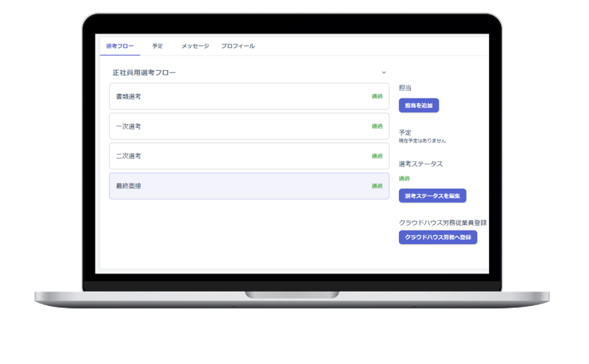Viewport: 589px width, 364px height.
Task: Open the 一次選考 step row
Action: pyautogui.click(x=238, y=126)
